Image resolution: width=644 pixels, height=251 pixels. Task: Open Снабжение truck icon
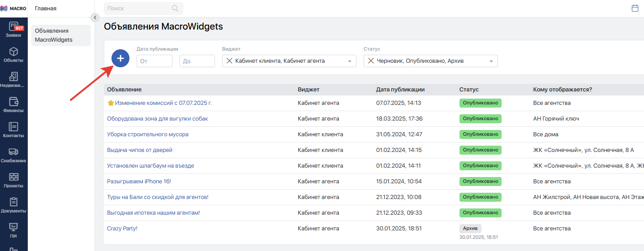(13, 155)
